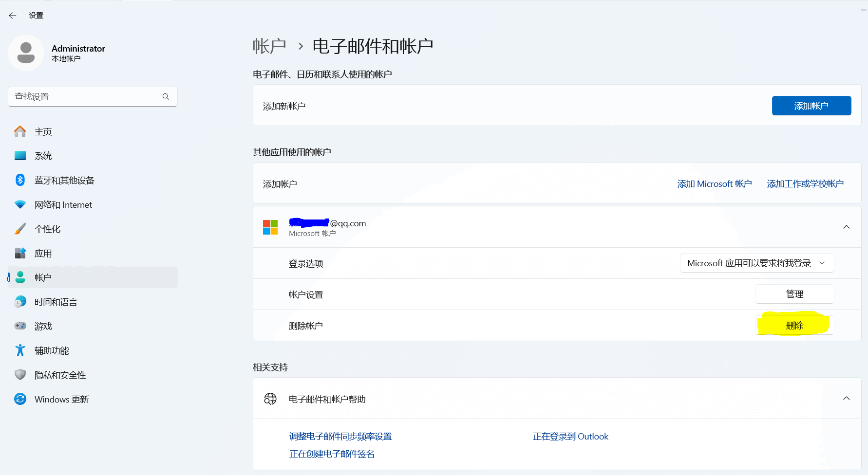Image resolution: width=868 pixels, height=475 pixels.
Task: Click the Administrator profile avatar
Action: pos(26,53)
